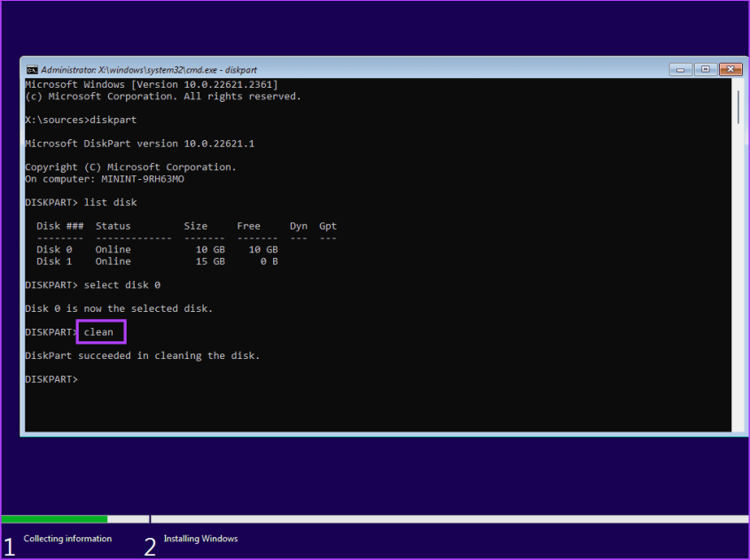Click the 'Microsoft Windows [Version 10.0.22621.2361]' line

point(151,85)
